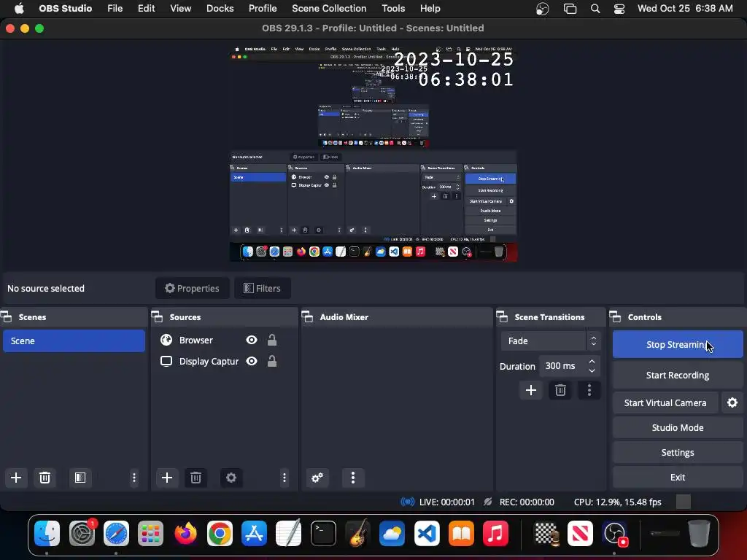Image resolution: width=747 pixels, height=560 pixels.
Task: Lock the Browser source
Action: [272, 340]
